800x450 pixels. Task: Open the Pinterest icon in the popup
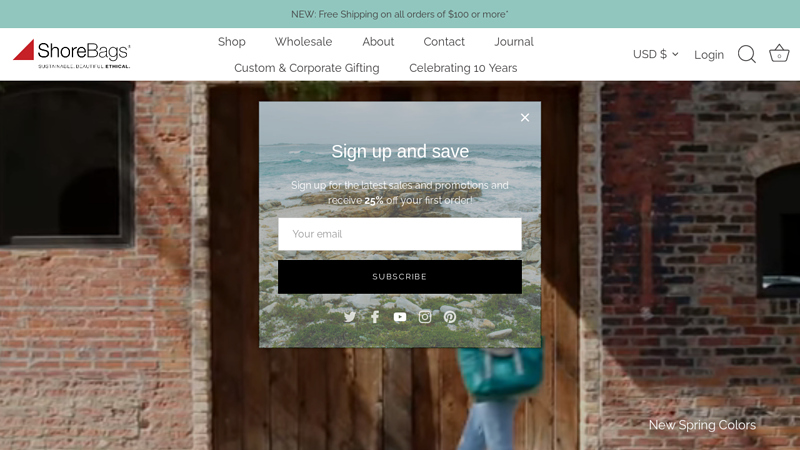tap(450, 317)
